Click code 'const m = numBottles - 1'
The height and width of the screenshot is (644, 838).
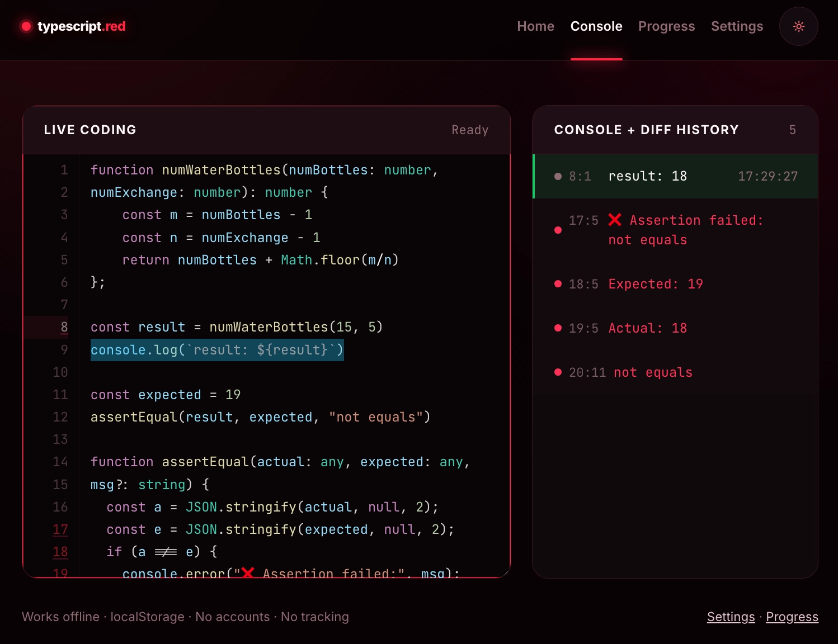[217, 215]
